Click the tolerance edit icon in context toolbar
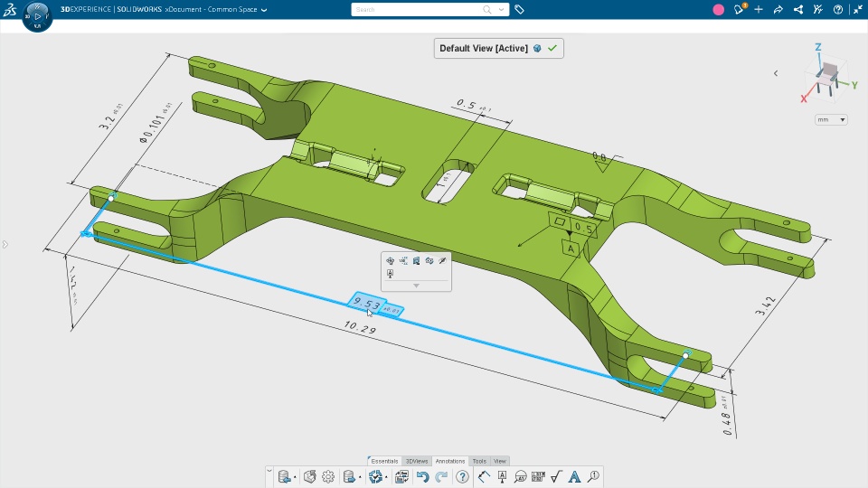868x488 pixels. pyautogui.click(x=403, y=260)
